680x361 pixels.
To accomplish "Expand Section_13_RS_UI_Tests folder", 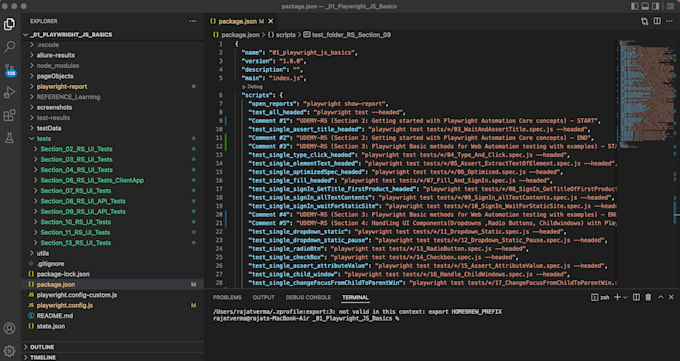I will (76, 243).
